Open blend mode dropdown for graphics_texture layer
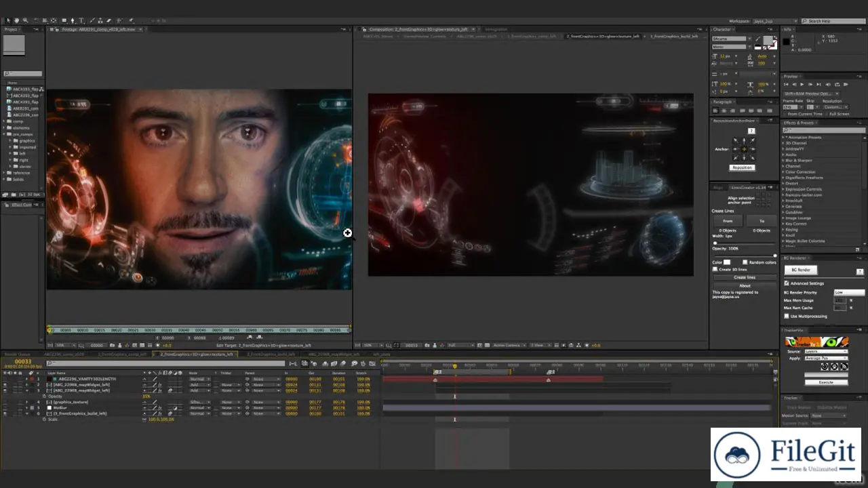 199,402
